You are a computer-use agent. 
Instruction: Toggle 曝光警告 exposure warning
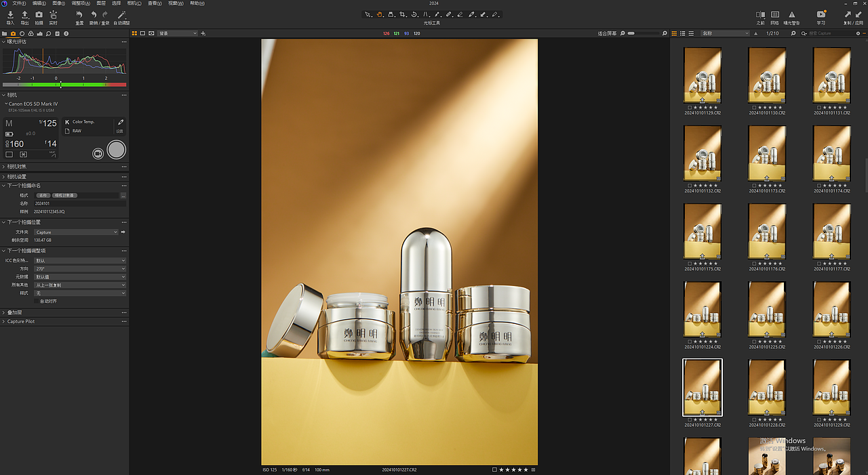coord(791,14)
